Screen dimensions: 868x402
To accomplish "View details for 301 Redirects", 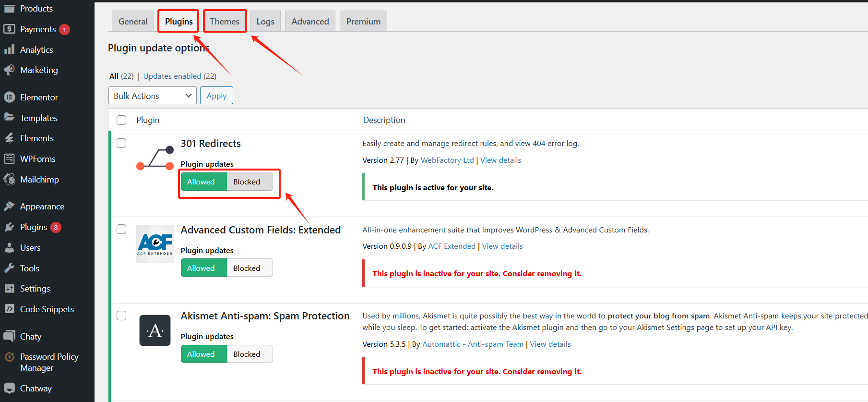I will (x=500, y=160).
